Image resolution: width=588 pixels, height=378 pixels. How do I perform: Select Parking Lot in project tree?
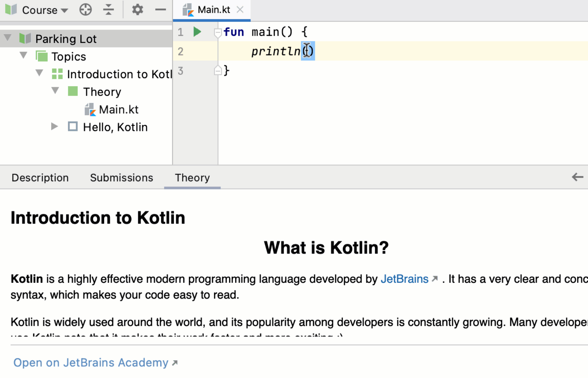coord(66,39)
